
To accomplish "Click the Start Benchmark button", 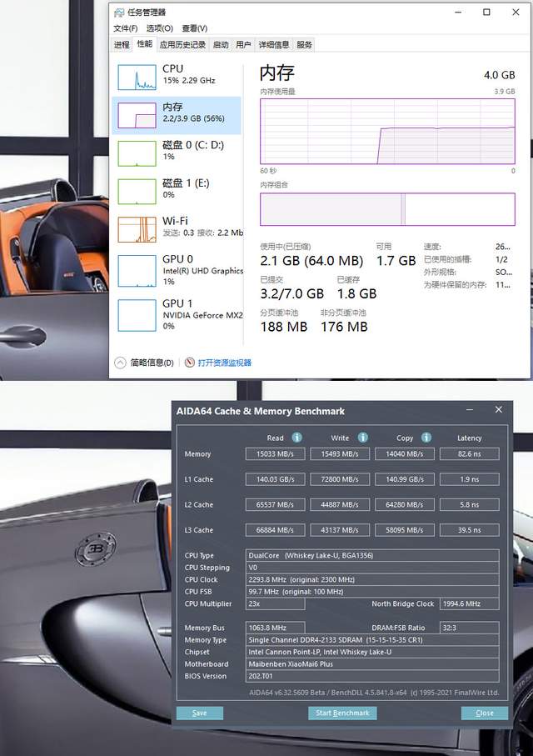I will 342,713.
